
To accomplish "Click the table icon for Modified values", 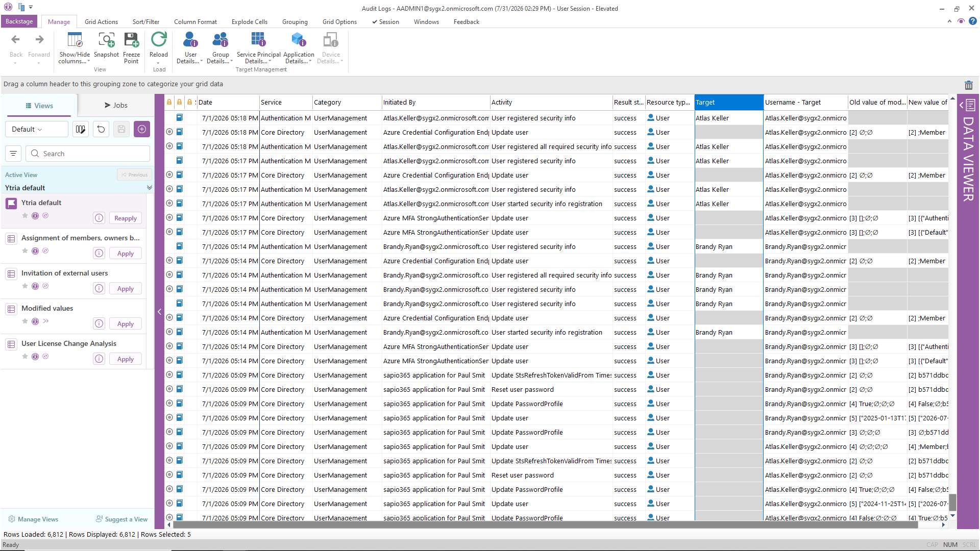I will (11, 309).
